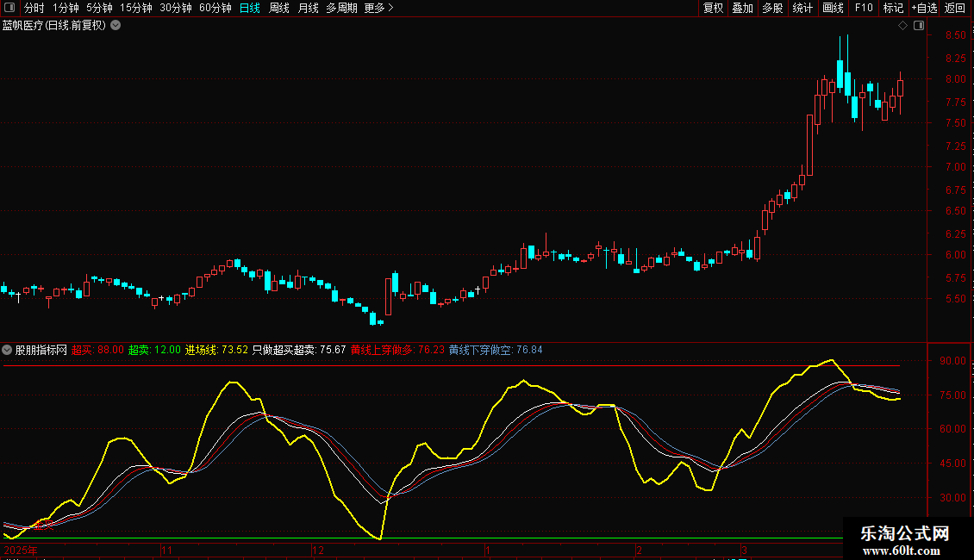Click the 黄线下穿做空: 76.84 value
This screenshot has height=560, width=974.
pos(496,350)
